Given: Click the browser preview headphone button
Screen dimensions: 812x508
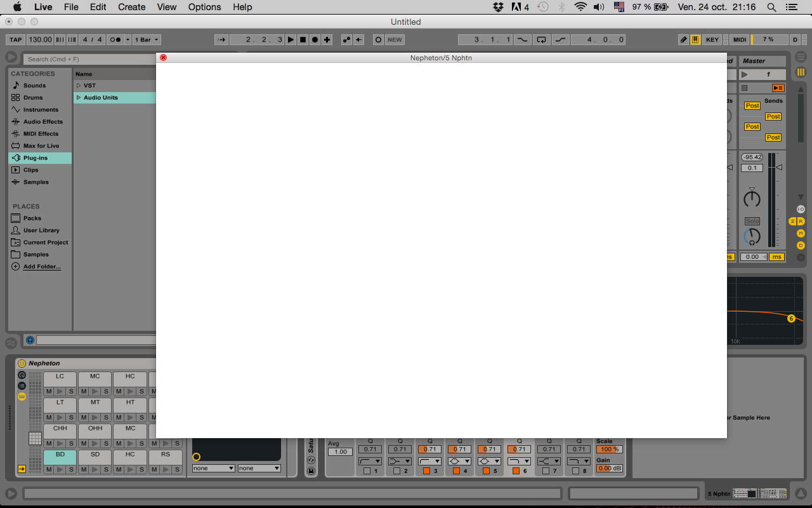Looking at the screenshot, I should 30,340.
